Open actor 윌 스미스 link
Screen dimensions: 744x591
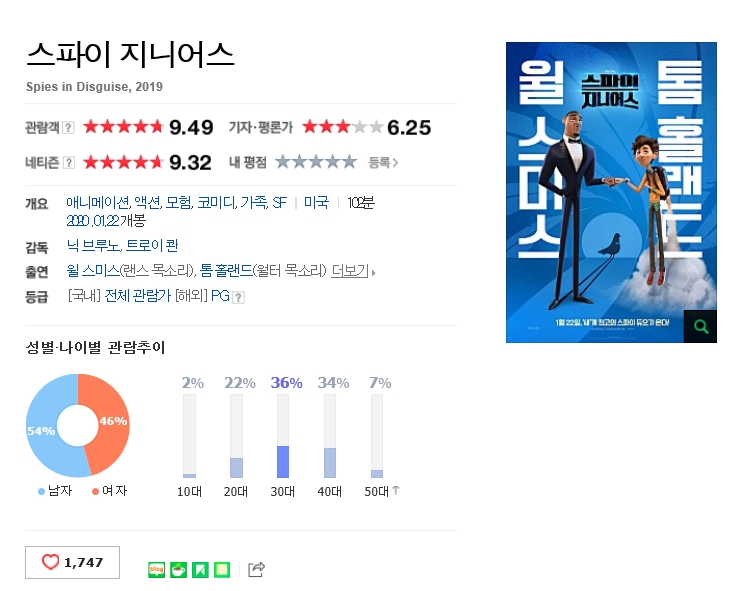93,271
